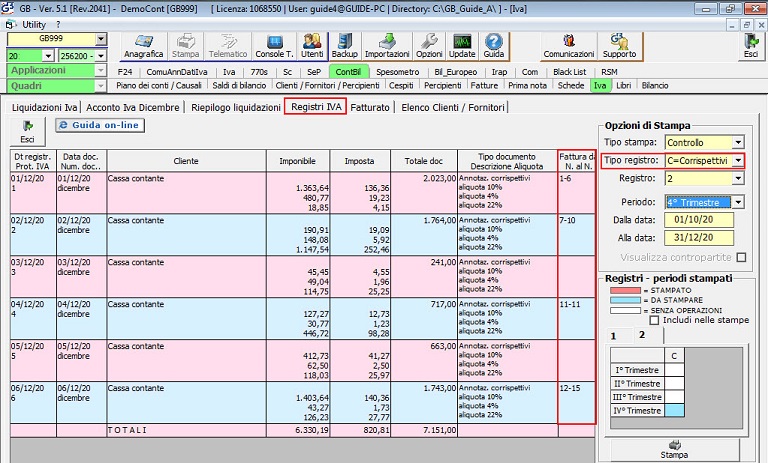
Task: Click the Cliente column header
Action: click(186, 161)
